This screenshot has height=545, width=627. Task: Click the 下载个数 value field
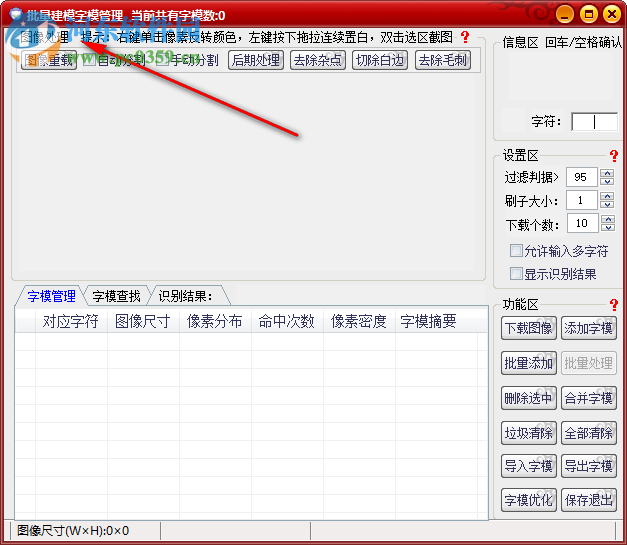coord(582,223)
